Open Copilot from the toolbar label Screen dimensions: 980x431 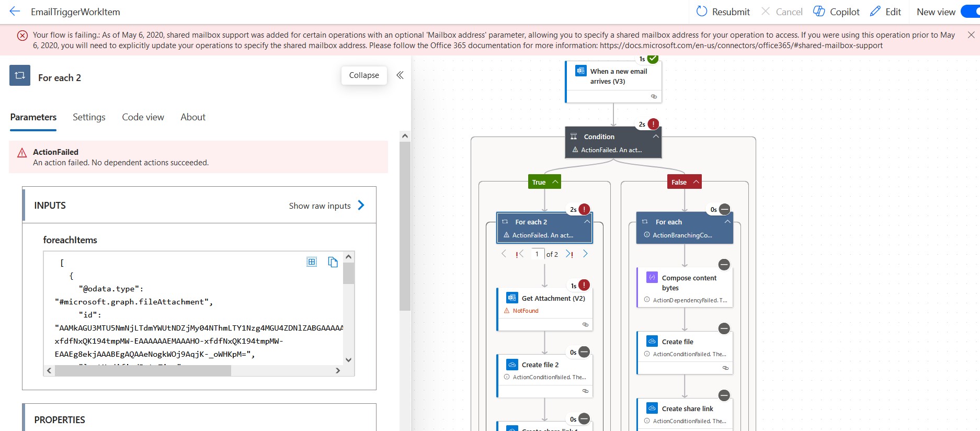[x=845, y=12]
